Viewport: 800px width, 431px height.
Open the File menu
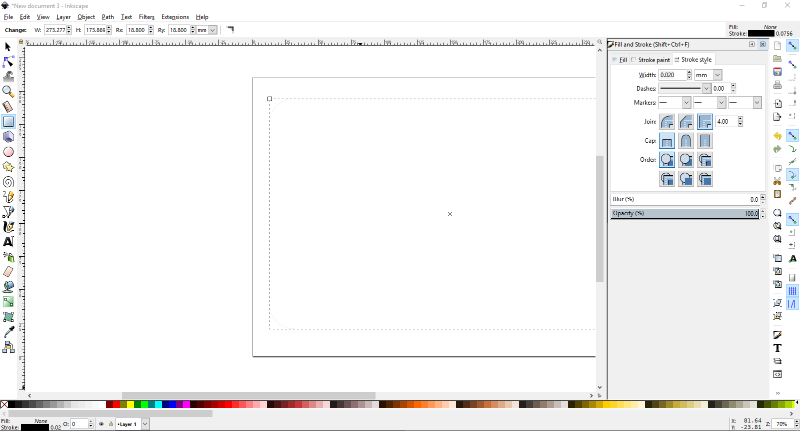coord(8,17)
